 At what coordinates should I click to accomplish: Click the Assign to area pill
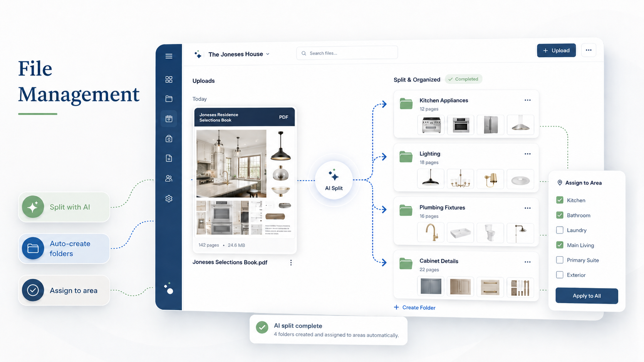click(64, 290)
